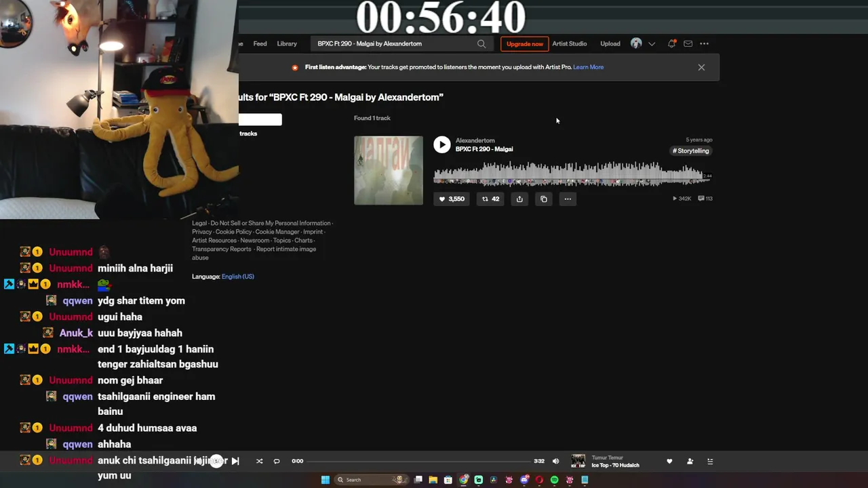The height and width of the screenshot is (488, 868).
Task: Go to the Feed tab
Action: (x=260, y=43)
